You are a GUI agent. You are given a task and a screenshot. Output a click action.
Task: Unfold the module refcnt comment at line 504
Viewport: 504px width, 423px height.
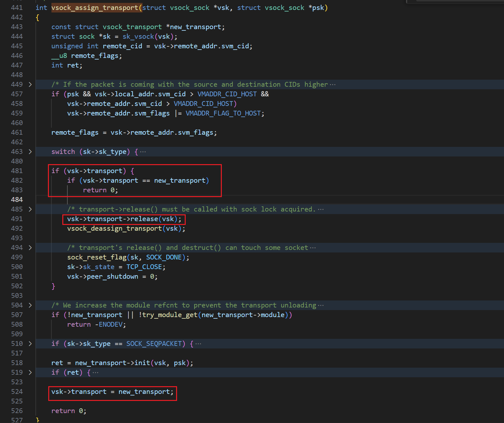tap(30, 305)
